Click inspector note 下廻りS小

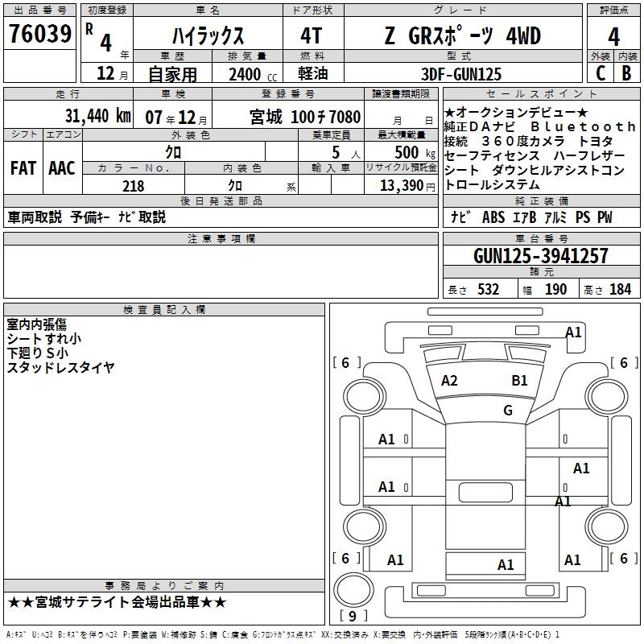(x=37, y=353)
